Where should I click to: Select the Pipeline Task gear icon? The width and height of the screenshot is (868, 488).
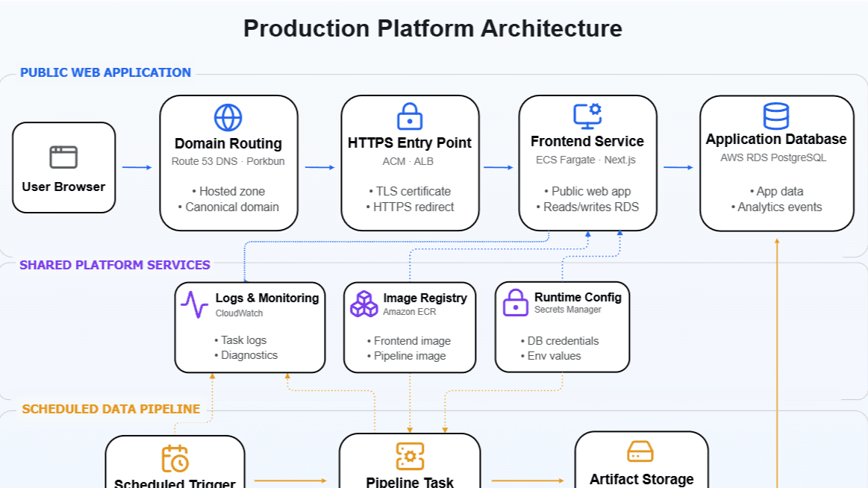[x=410, y=457]
